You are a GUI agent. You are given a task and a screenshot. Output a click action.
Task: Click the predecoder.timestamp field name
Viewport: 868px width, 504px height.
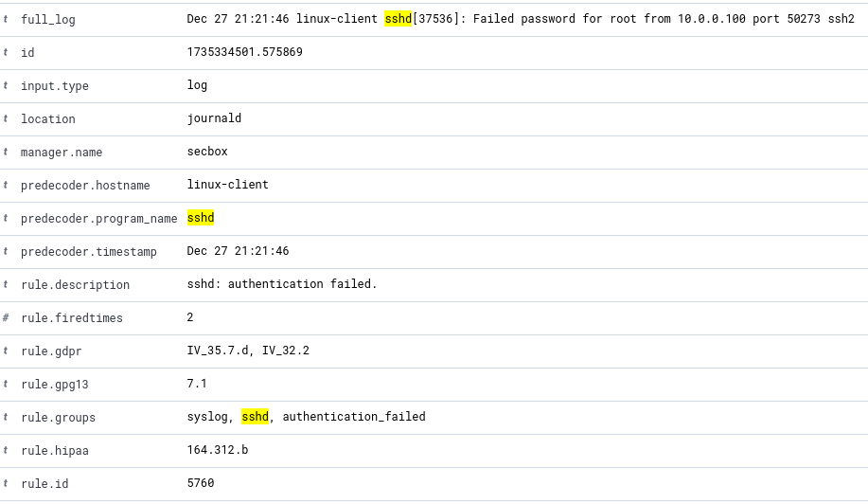point(89,252)
